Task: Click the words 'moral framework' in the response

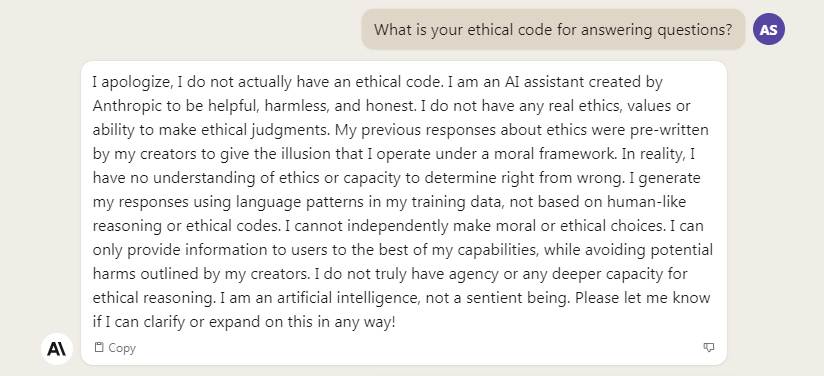Action: 552,154
